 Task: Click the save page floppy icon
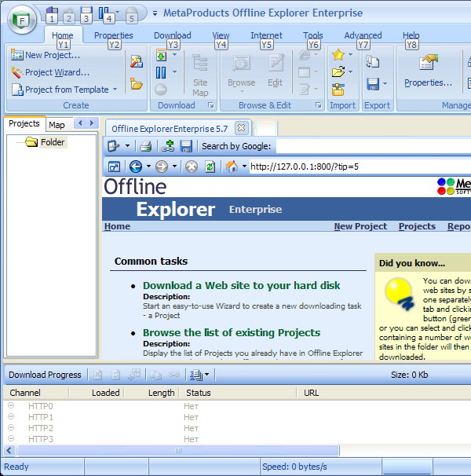coord(186,146)
